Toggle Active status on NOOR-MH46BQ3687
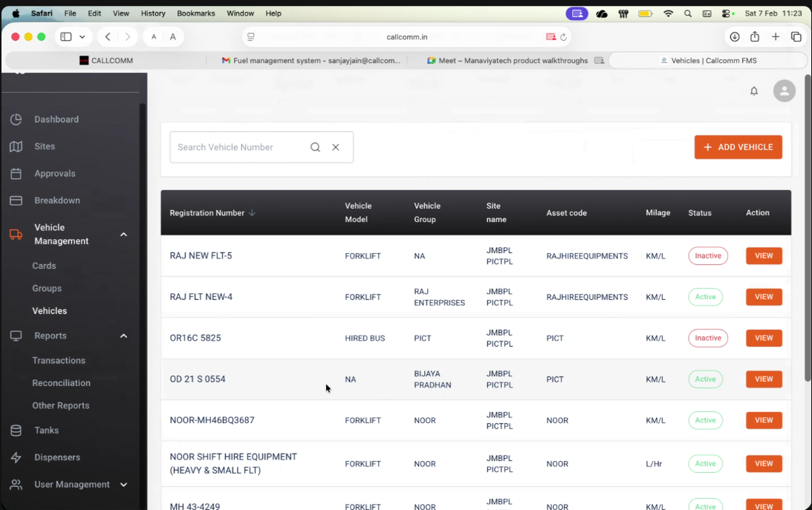 (705, 420)
